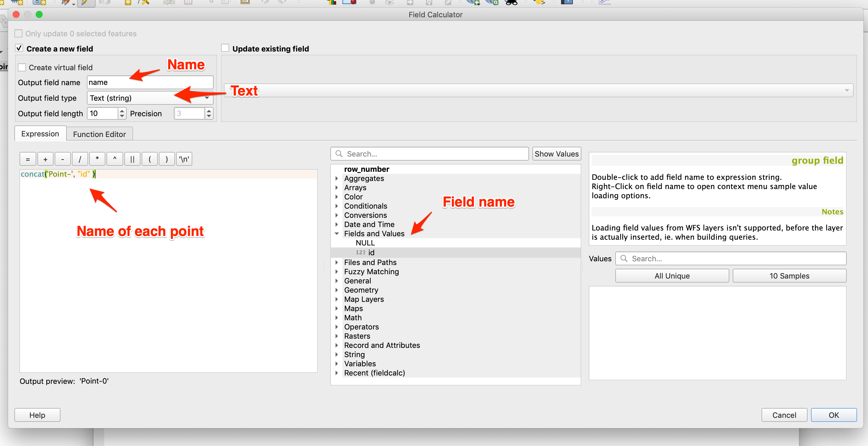This screenshot has height=446, width=868.
Task: Decrease the Precision value
Action: (x=209, y=116)
